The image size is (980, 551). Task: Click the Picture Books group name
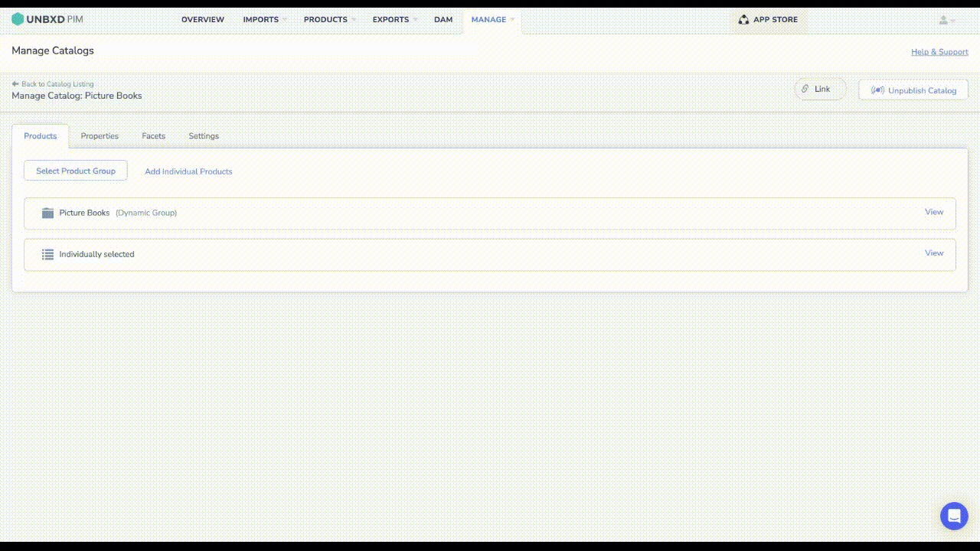[84, 213]
